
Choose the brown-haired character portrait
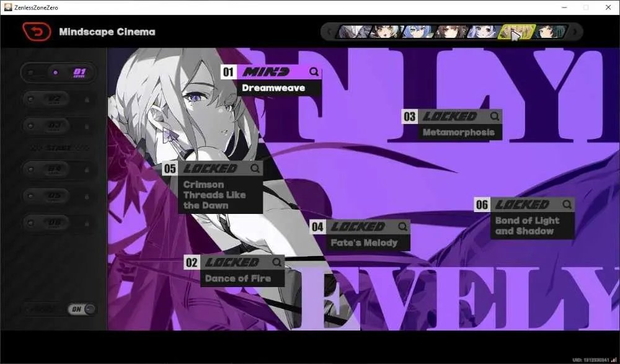pyautogui.click(x=451, y=32)
